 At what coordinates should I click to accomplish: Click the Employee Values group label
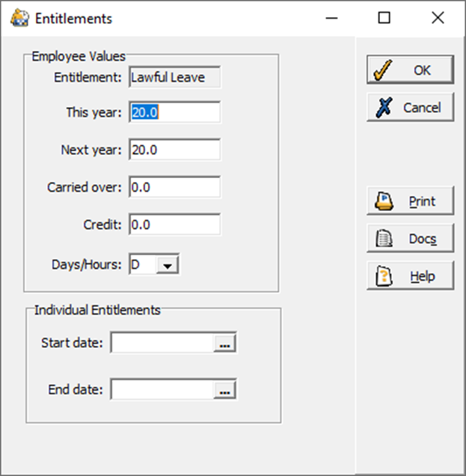[79, 56]
